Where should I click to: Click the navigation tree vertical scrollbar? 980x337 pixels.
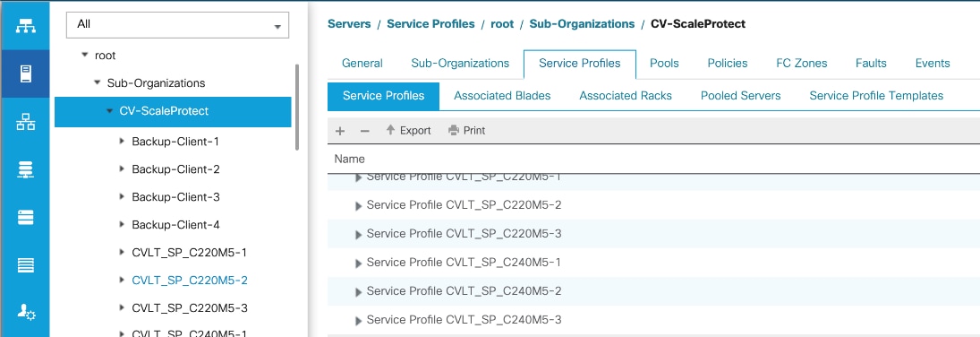tap(297, 108)
